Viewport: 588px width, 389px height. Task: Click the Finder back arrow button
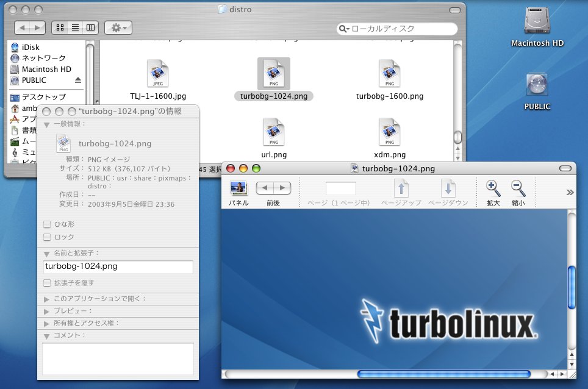(x=22, y=27)
